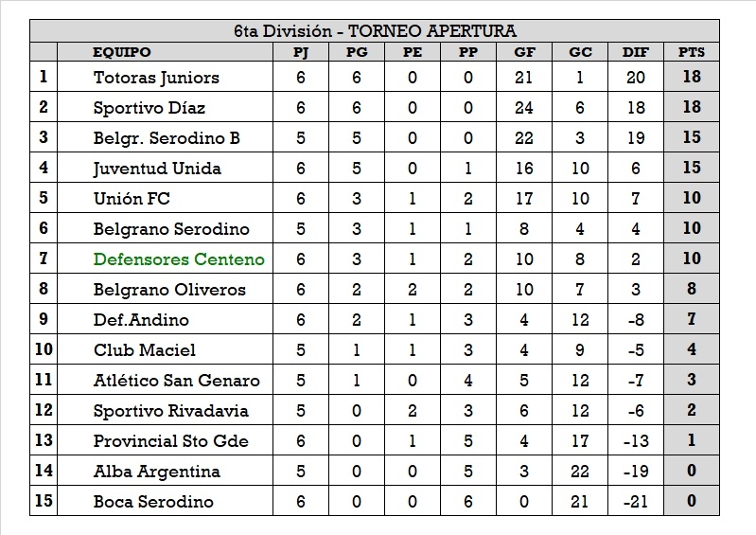Click the EQUIPO column header

121,52
